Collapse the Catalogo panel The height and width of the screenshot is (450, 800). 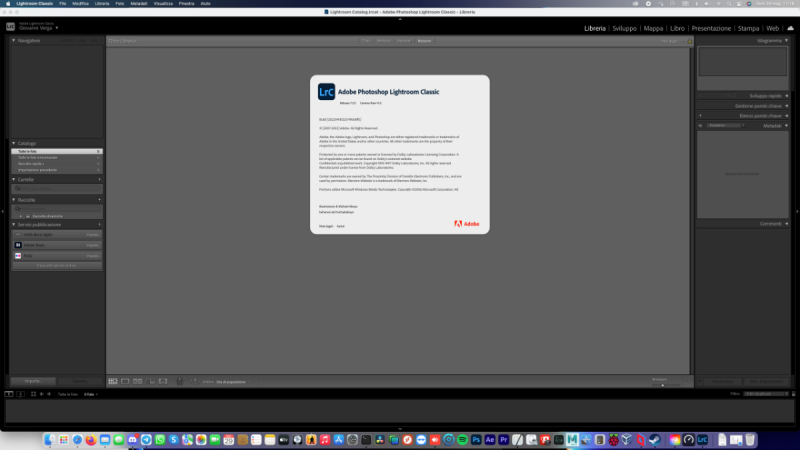(14, 143)
